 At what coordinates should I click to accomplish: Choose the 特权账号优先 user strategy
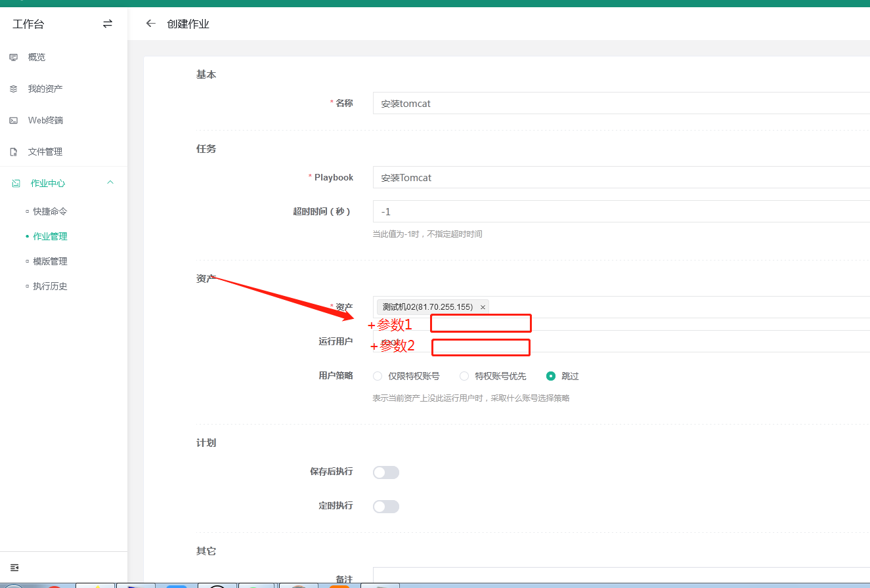(x=465, y=375)
